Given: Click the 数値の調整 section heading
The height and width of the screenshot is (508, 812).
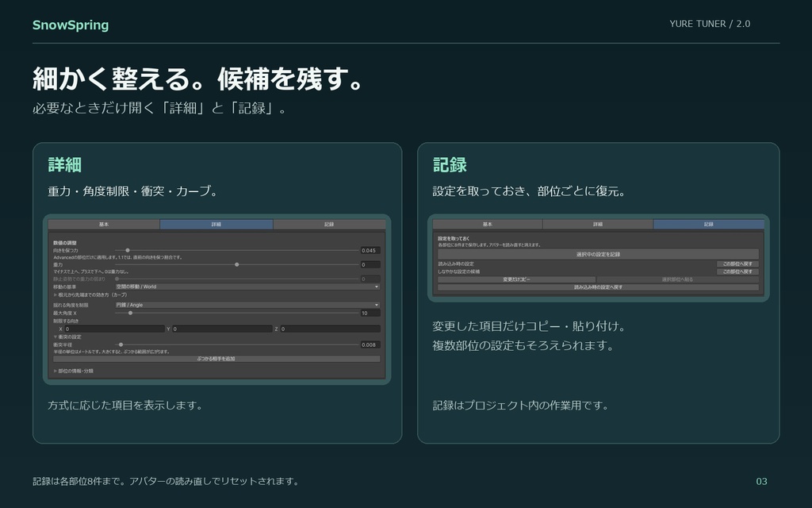Looking at the screenshot, I should click(65, 243).
